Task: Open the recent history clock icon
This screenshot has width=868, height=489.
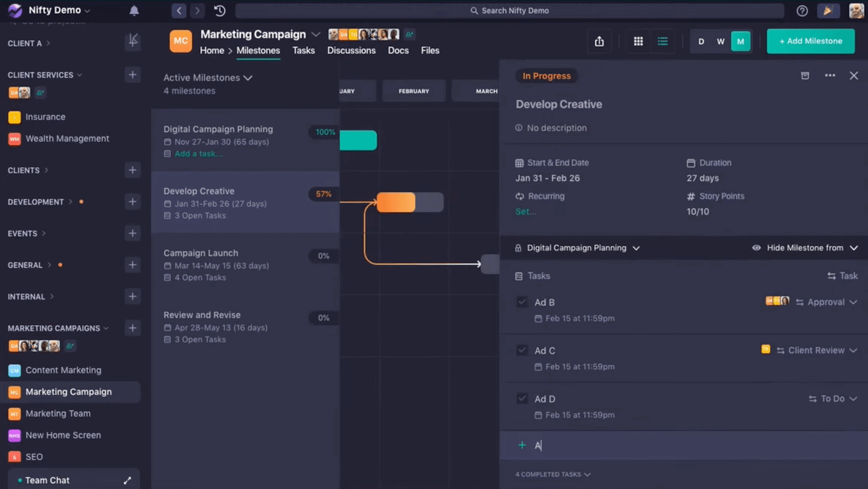Action: 220,10
